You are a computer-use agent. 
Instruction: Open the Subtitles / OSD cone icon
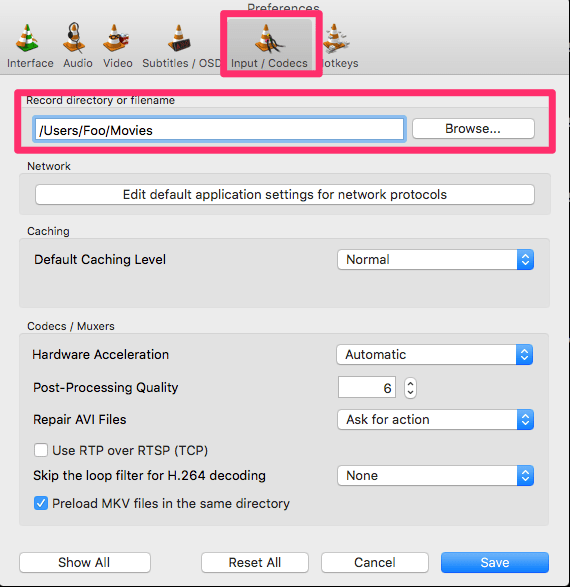pos(179,37)
